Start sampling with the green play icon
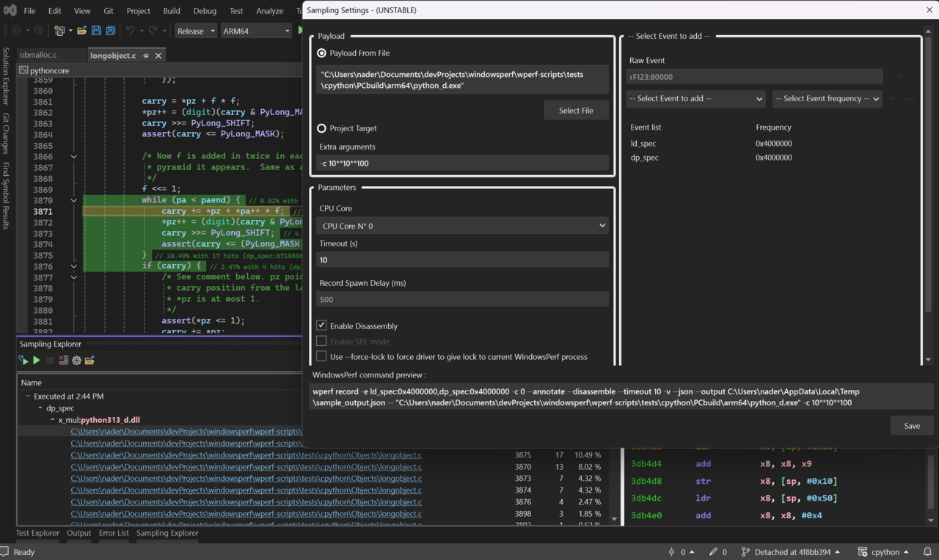Viewport: 939px width, 560px height. coord(36,360)
